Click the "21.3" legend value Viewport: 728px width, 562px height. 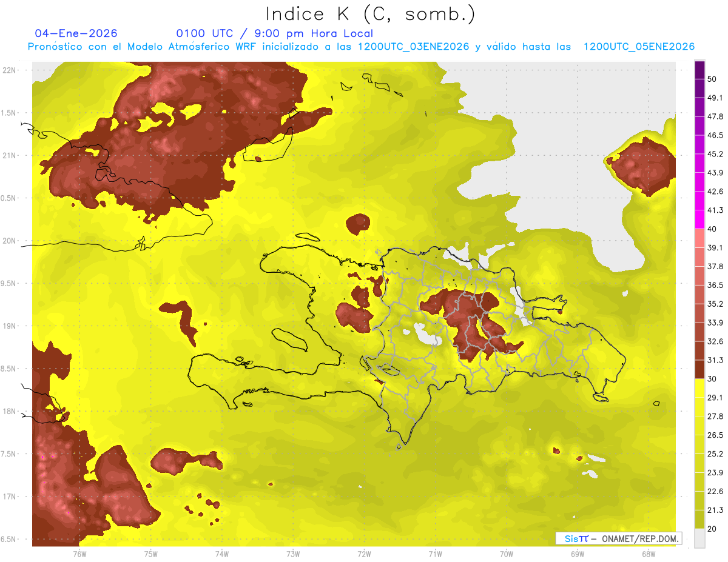[x=716, y=510]
